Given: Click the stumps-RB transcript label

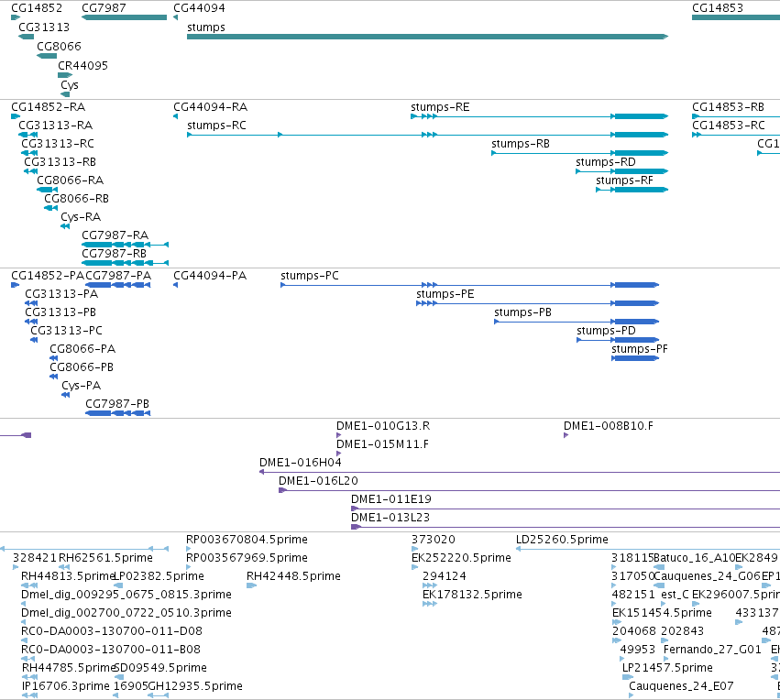Looking at the screenshot, I should (521, 144).
